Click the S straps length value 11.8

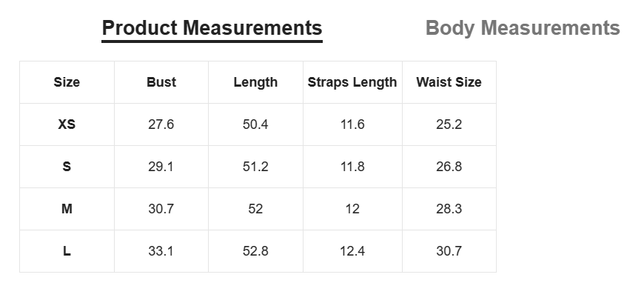click(x=352, y=167)
